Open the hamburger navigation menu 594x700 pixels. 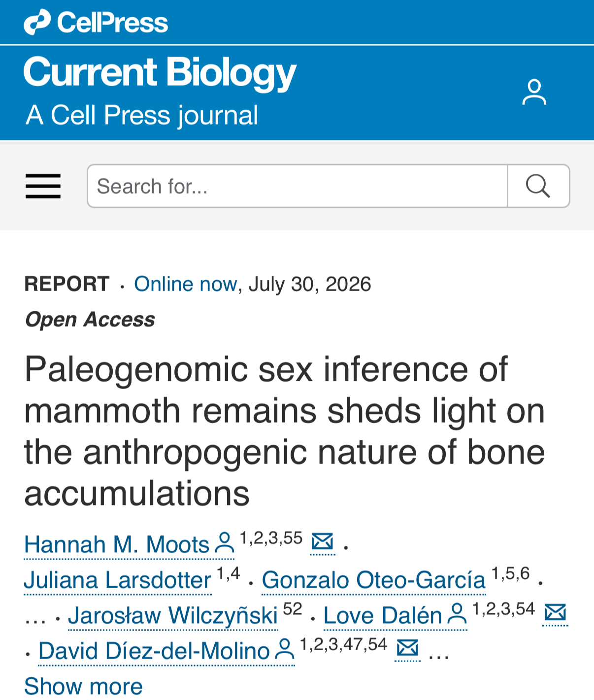point(43,186)
